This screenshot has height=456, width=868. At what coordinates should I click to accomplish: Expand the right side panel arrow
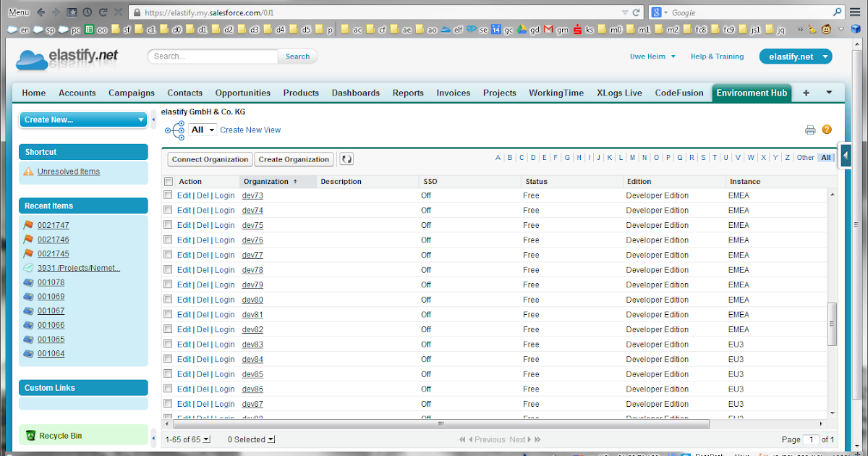tap(846, 154)
